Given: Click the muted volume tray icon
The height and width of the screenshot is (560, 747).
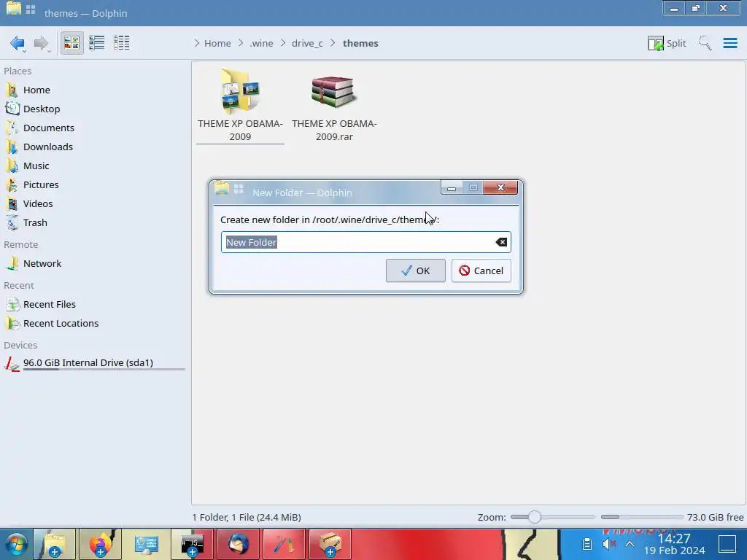Looking at the screenshot, I should [x=608, y=544].
